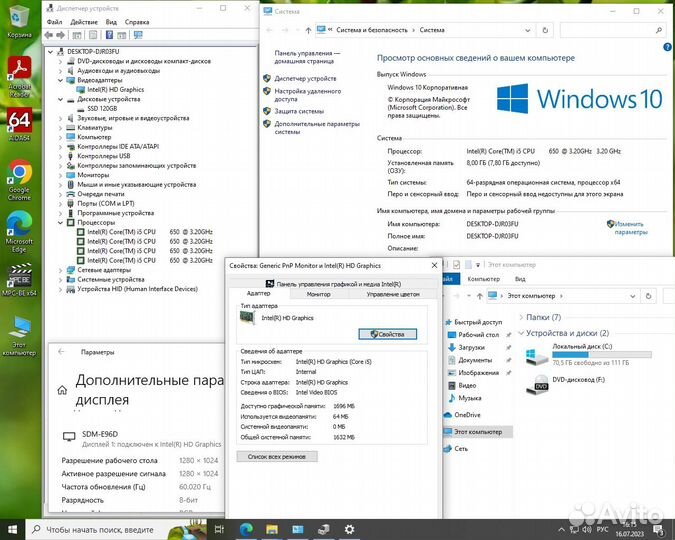Click search field in System window

coord(613,30)
